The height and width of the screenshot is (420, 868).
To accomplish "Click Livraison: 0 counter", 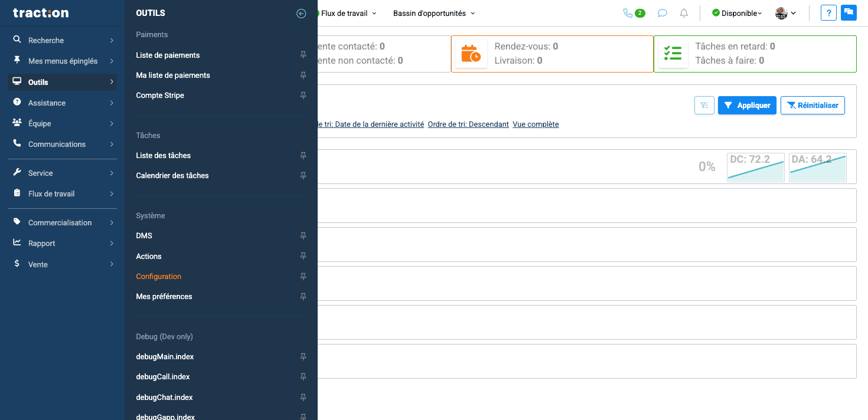I will click(x=518, y=60).
